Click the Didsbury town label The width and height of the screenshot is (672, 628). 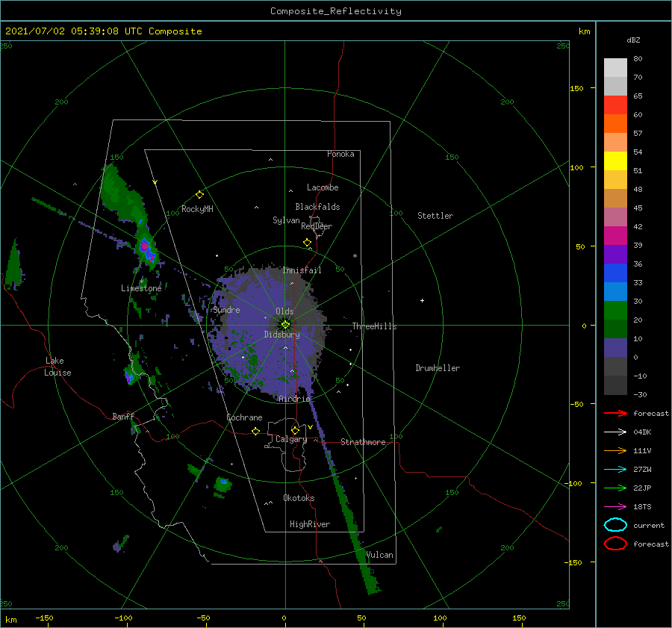pos(281,335)
